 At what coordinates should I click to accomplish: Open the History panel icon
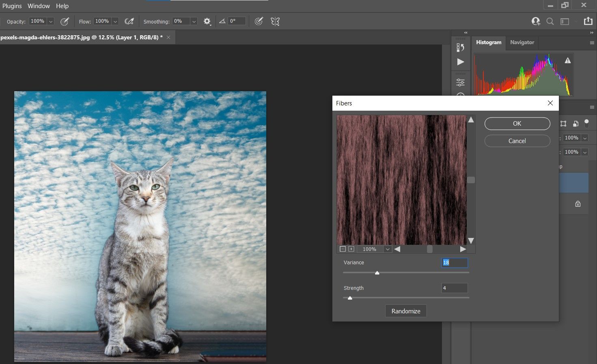pos(460,47)
